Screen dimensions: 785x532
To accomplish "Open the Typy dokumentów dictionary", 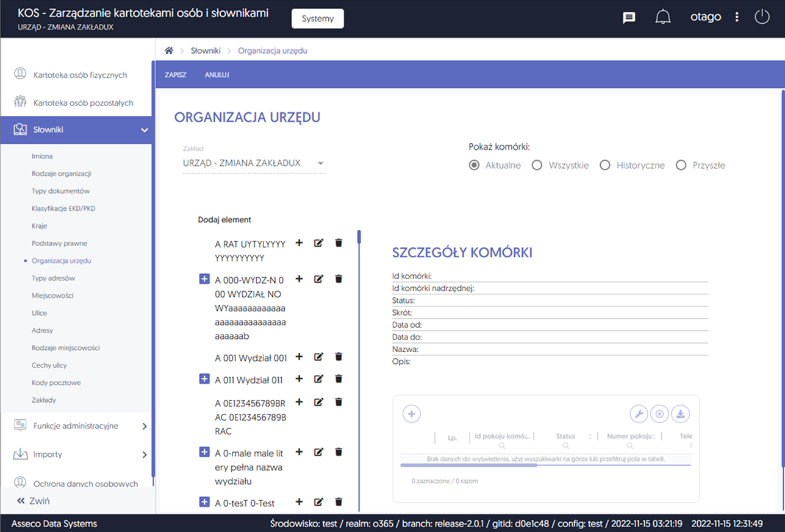I will point(61,191).
